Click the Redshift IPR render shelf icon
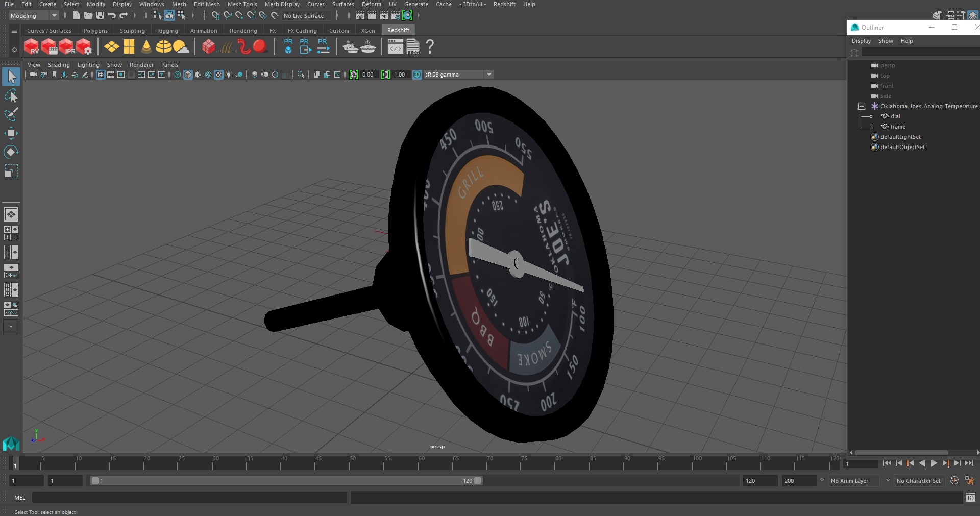Image resolution: width=980 pixels, height=516 pixels. 67,46
